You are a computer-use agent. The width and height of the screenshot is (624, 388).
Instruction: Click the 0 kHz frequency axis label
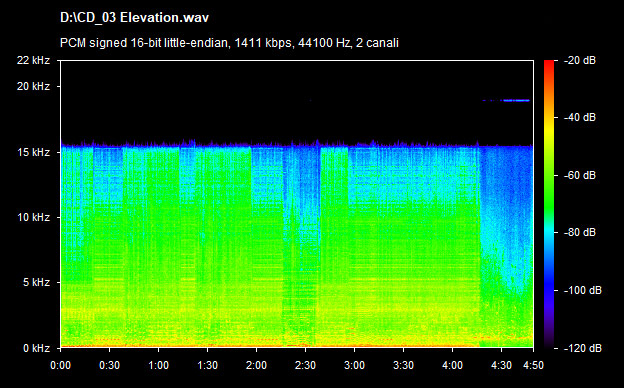[x=36, y=348]
